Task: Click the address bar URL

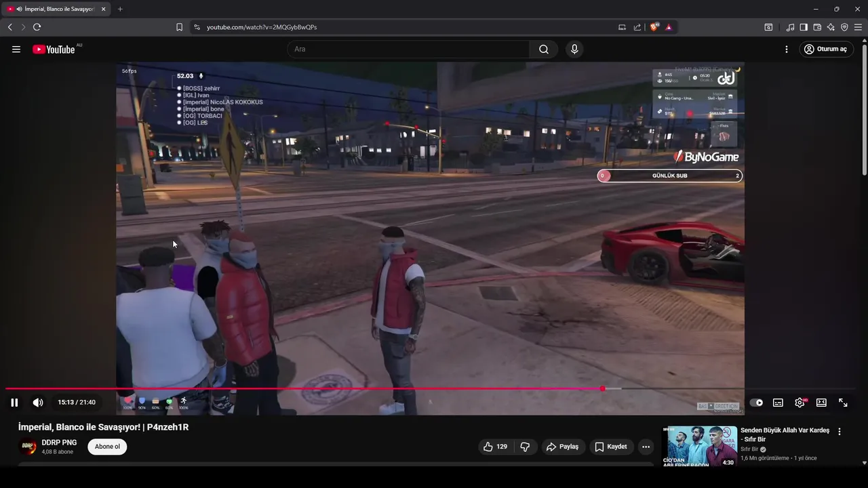Action: (x=262, y=27)
